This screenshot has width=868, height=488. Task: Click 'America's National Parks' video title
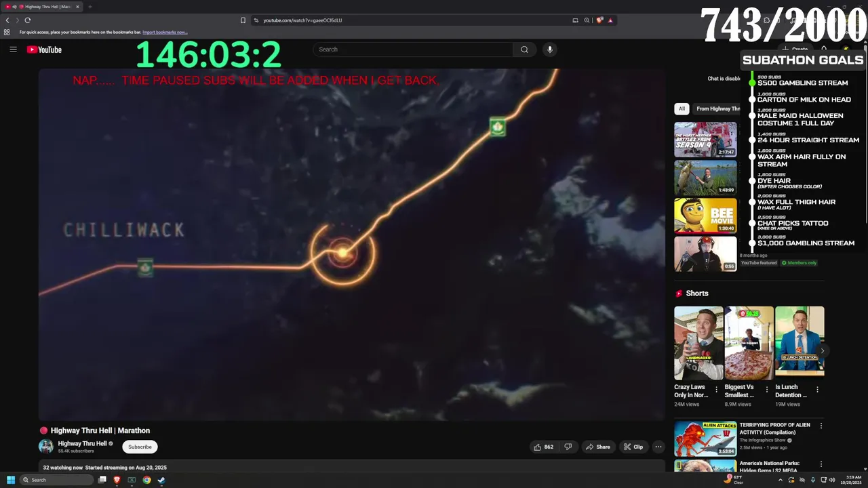point(771,466)
